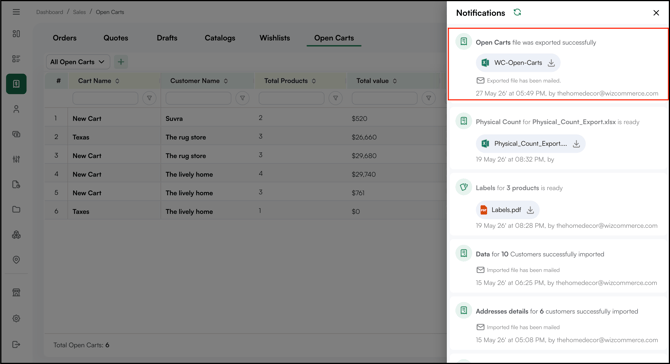
Task: Expand the All Open Carts dropdown
Action: [x=78, y=62]
